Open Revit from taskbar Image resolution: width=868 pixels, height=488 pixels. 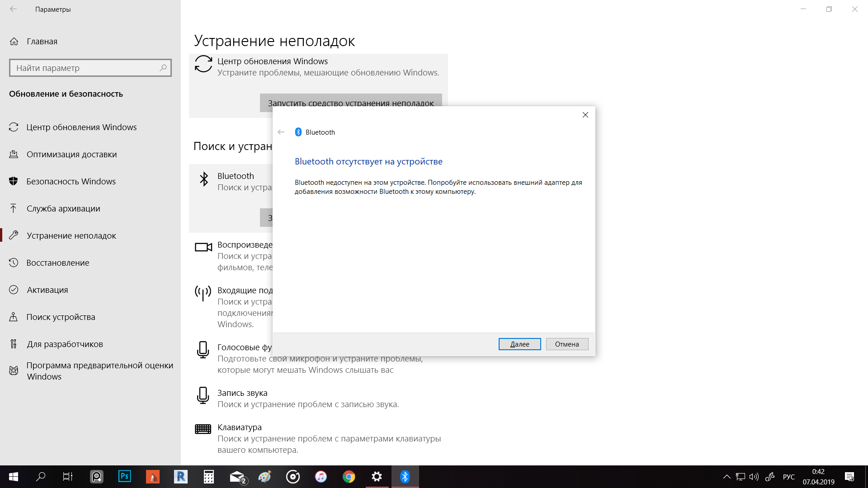pos(181,477)
